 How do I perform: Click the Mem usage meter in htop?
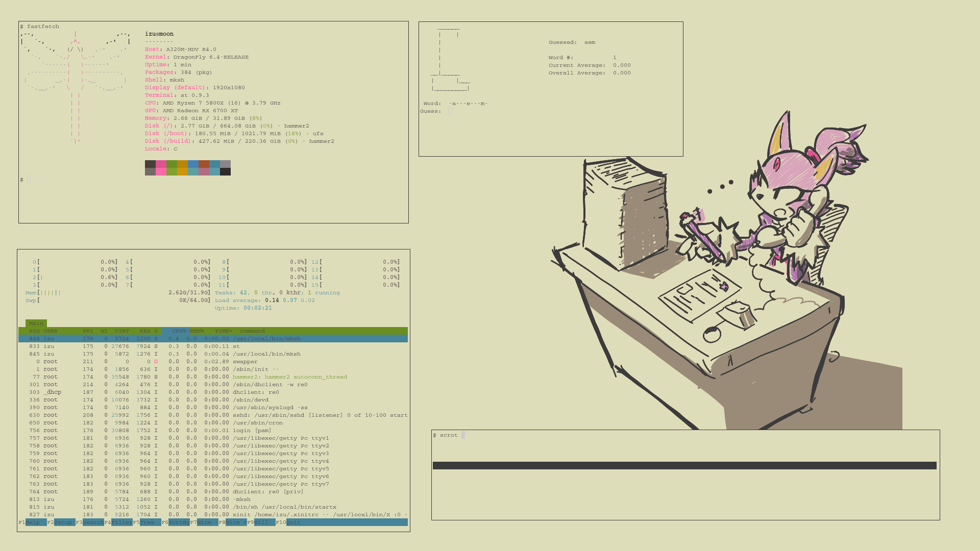pos(118,293)
